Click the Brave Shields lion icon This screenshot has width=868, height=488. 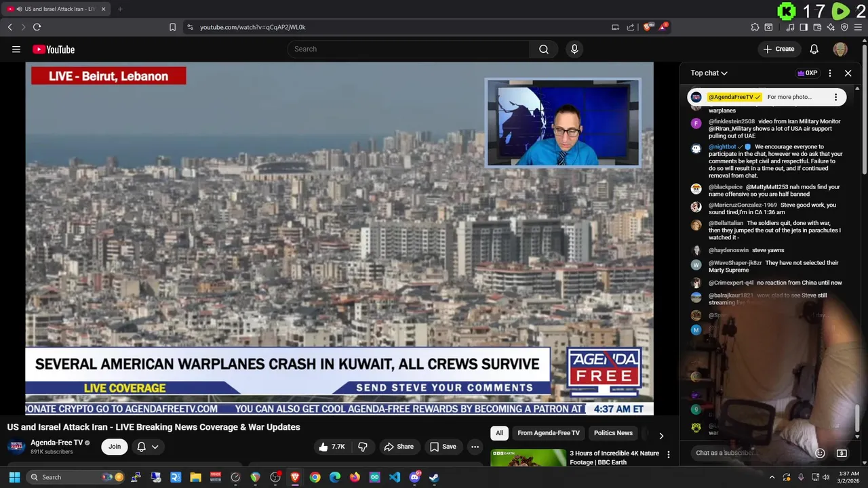point(648,27)
